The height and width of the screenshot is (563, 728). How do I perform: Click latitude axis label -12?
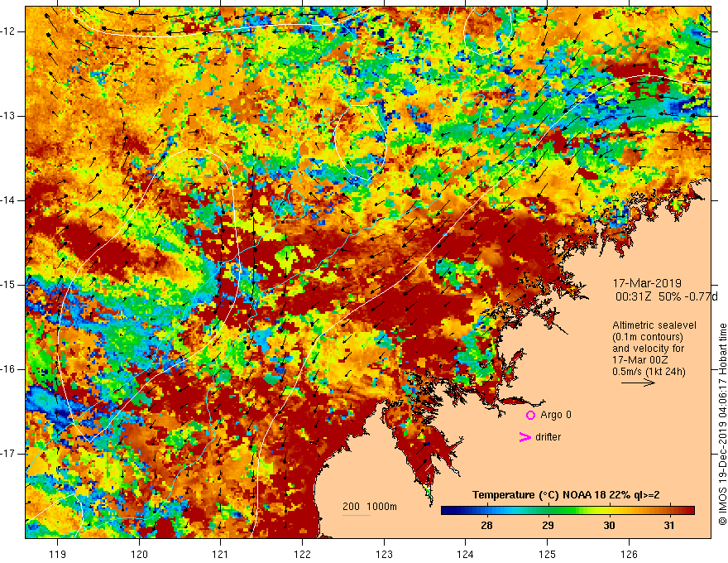point(8,31)
